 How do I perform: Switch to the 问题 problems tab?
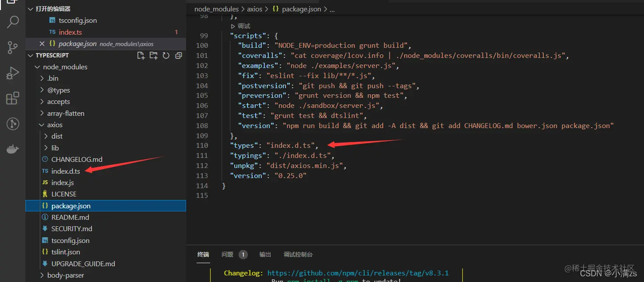click(228, 254)
